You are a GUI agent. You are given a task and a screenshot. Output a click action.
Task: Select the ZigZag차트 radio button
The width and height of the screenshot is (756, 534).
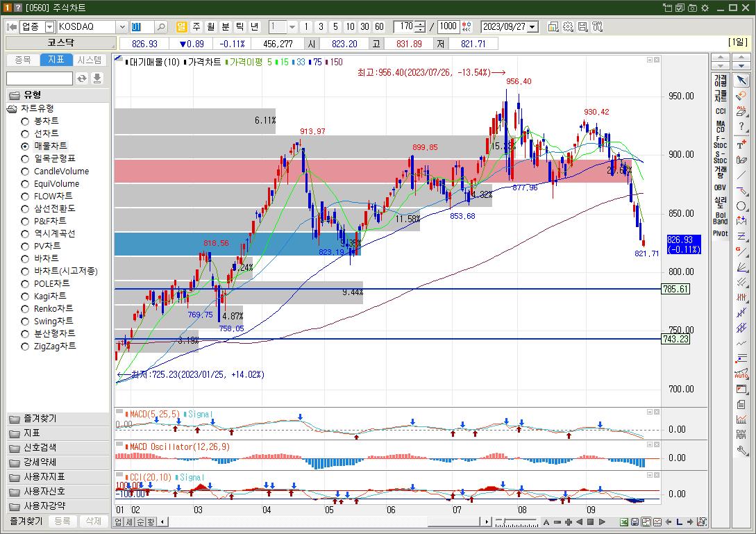[25, 347]
